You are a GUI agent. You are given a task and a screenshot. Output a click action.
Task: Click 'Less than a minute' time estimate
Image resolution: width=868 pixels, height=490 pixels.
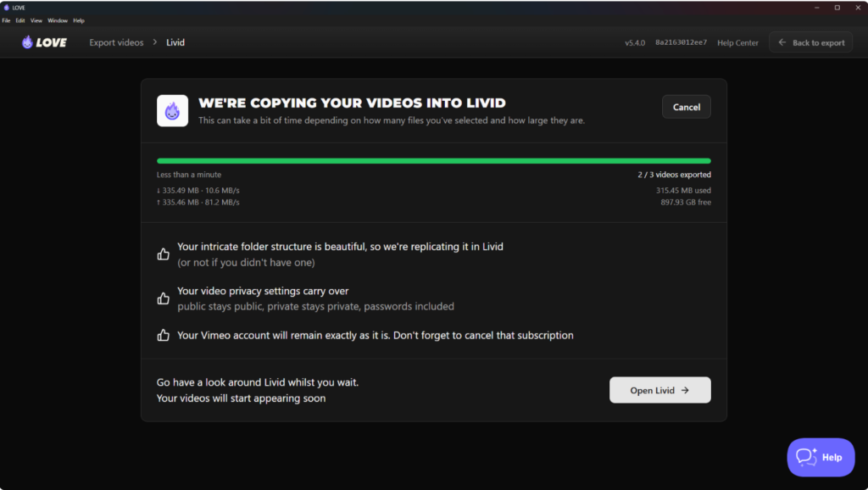(x=189, y=175)
